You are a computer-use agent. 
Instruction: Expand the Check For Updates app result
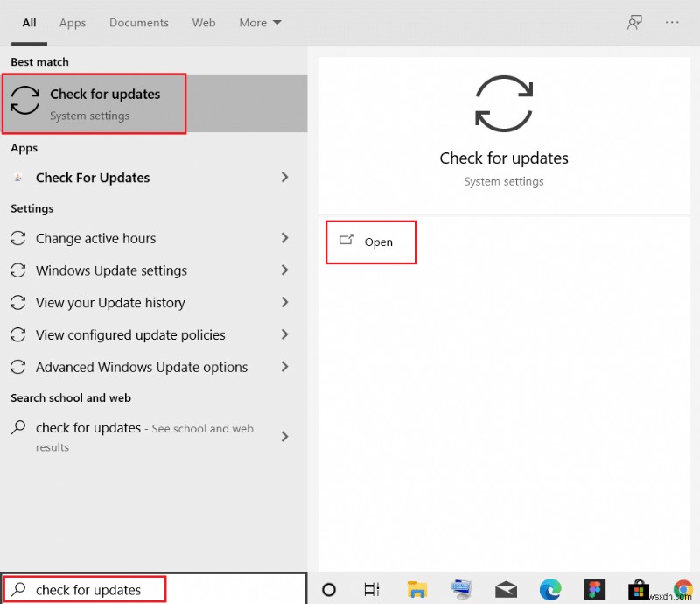click(284, 178)
